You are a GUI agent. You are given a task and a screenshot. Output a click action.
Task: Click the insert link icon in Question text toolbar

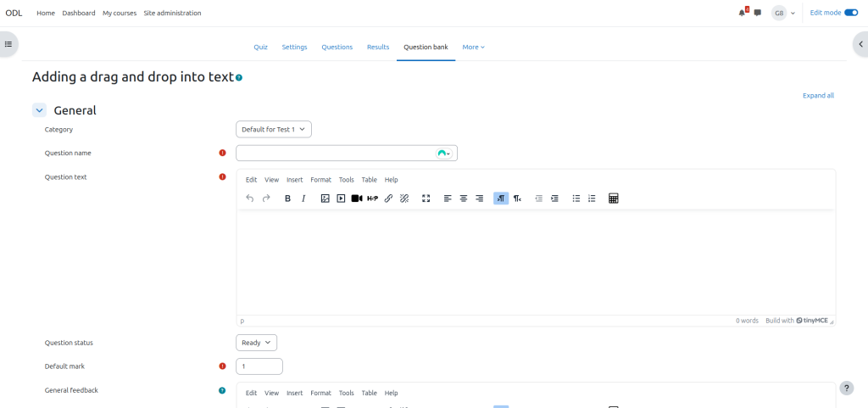388,198
